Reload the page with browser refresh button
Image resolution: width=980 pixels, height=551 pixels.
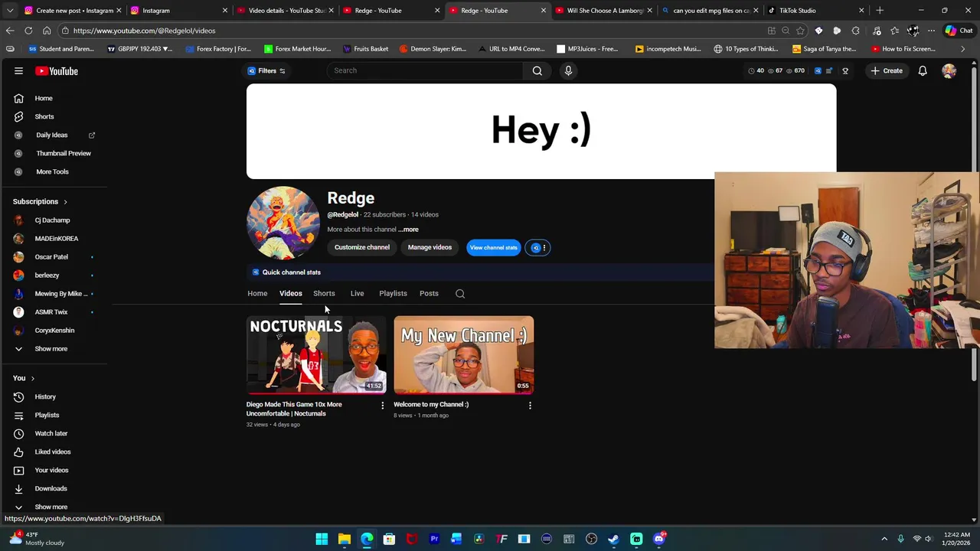(x=28, y=31)
